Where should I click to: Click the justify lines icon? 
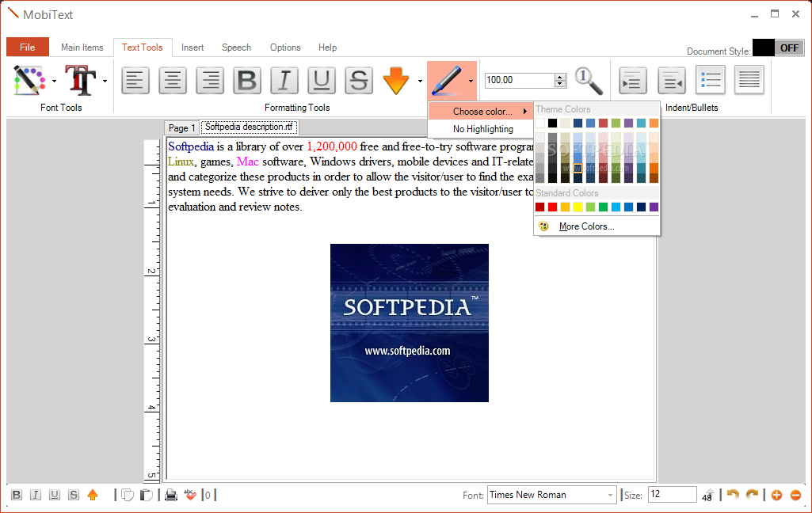tap(749, 80)
